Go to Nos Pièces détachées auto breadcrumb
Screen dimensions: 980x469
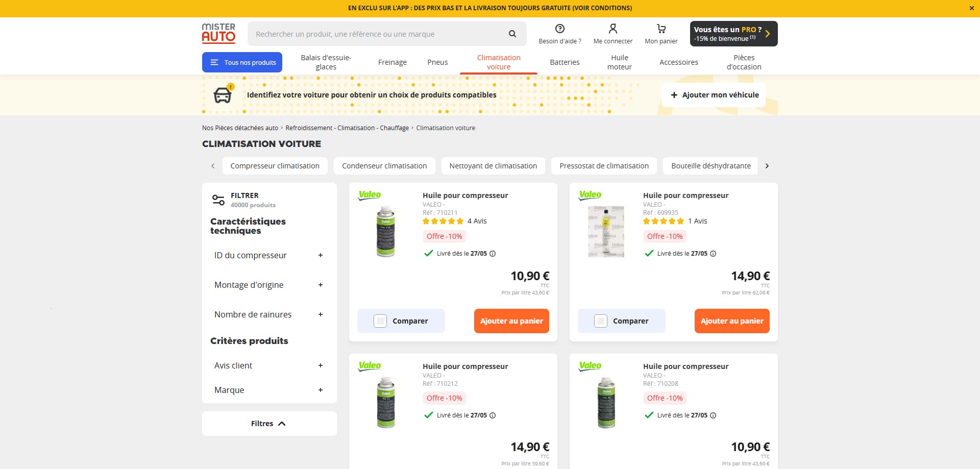240,128
